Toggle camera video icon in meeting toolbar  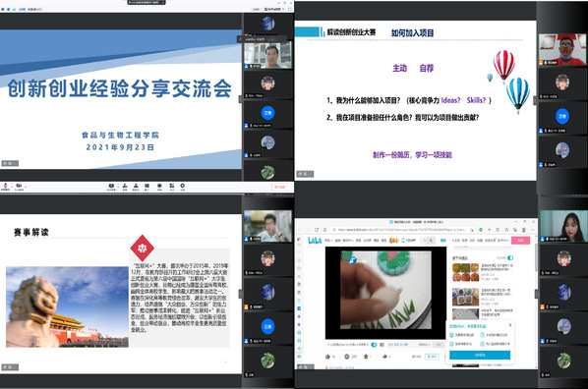(x=19, y=186)
